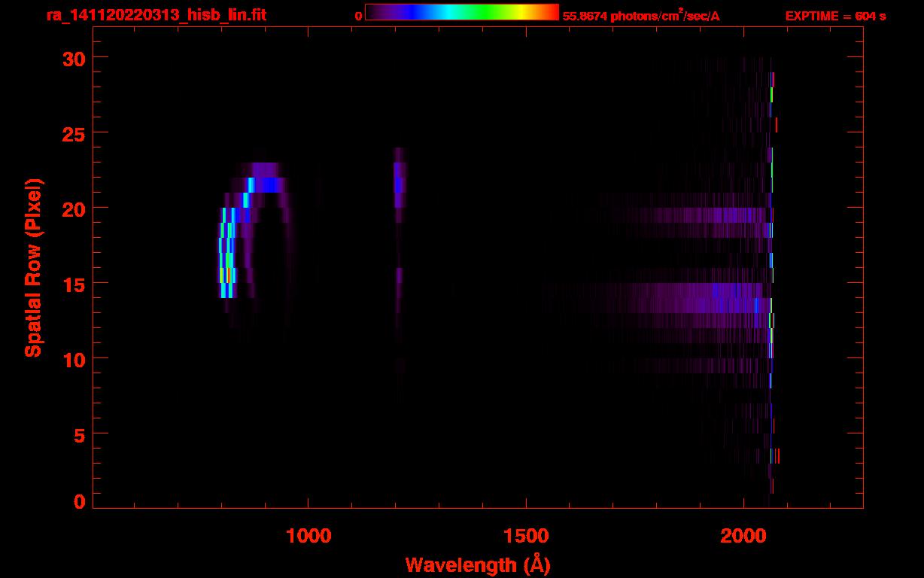The width and height of the screenshot is (924, 578).
Task: Click the x-axis tick label 1500
Action: 525,536
